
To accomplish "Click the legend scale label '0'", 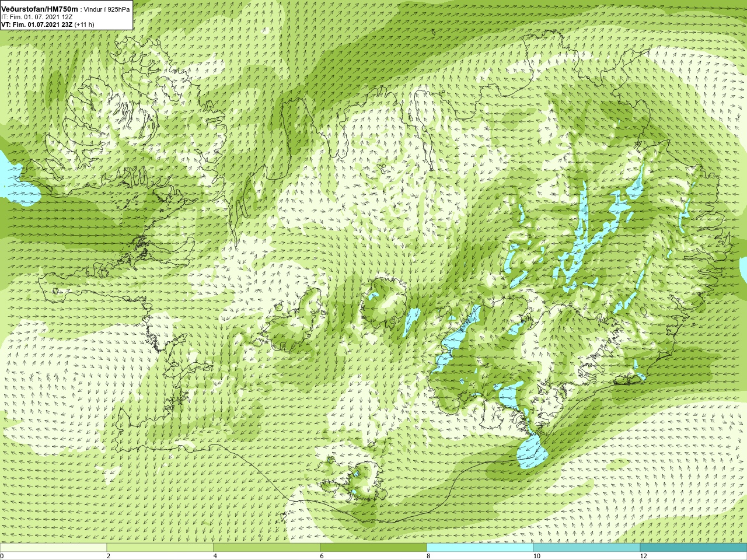I will point(2,556).
